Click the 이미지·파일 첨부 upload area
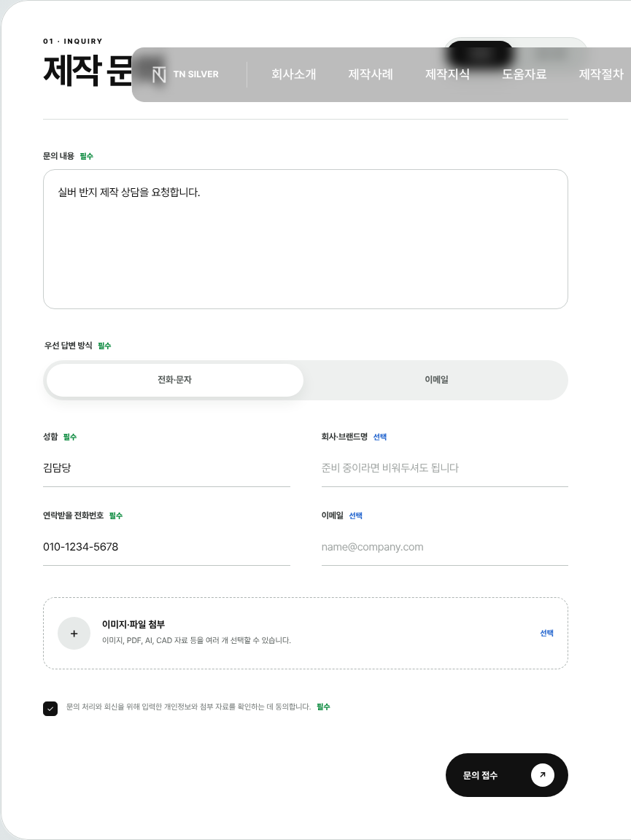Viewport: 631px width, 840px height. (306, 633)
